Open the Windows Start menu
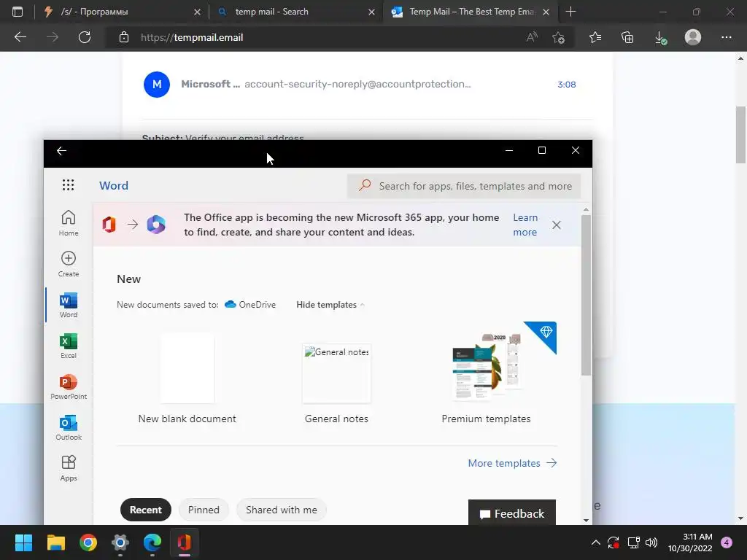Screen dimensions: 747x560 (23, 542)
